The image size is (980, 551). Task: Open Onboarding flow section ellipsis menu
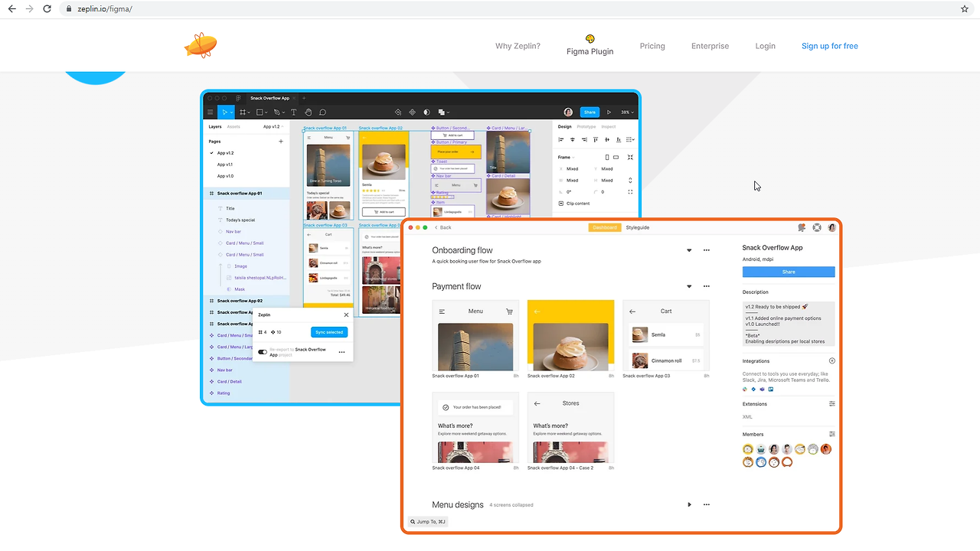[x=706, y=250]
